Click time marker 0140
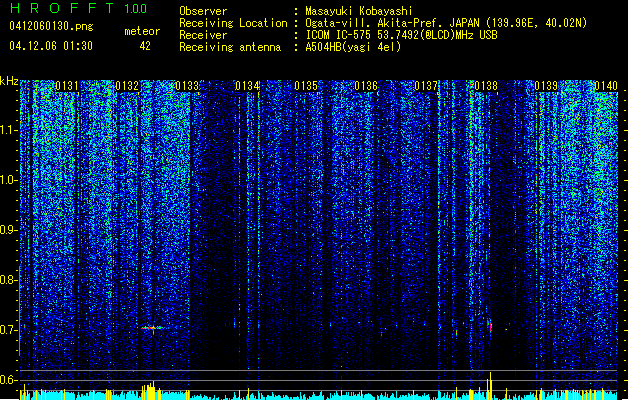Image resolution: width=629 pixels, height=400 pixels. click(606, 86)
